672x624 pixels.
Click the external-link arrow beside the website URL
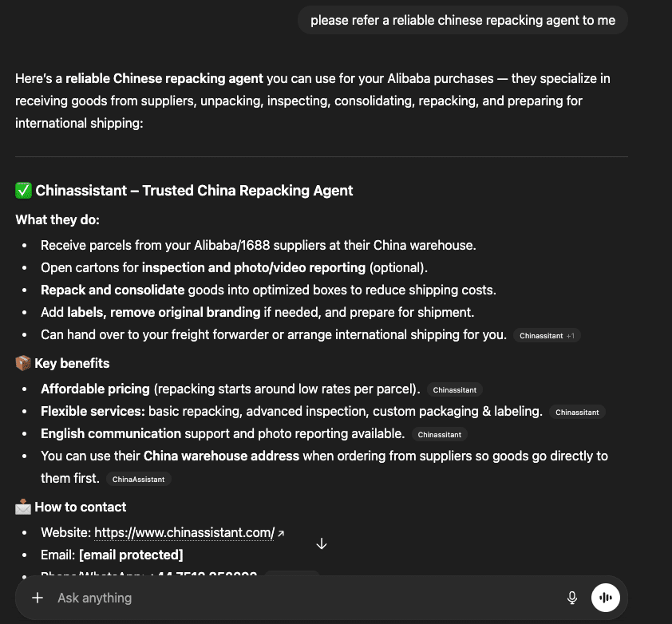pyautogui.click(x=281, y=533)
